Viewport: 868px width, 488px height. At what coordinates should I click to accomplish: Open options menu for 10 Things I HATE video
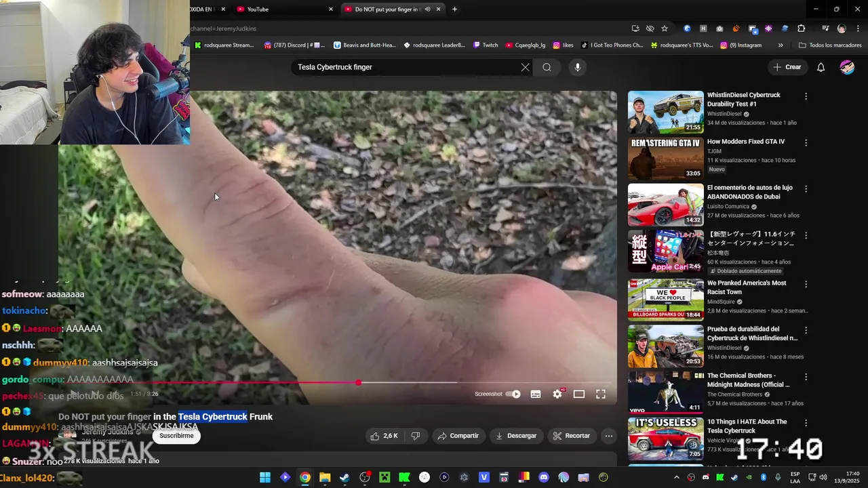click(x=806, y=423)
